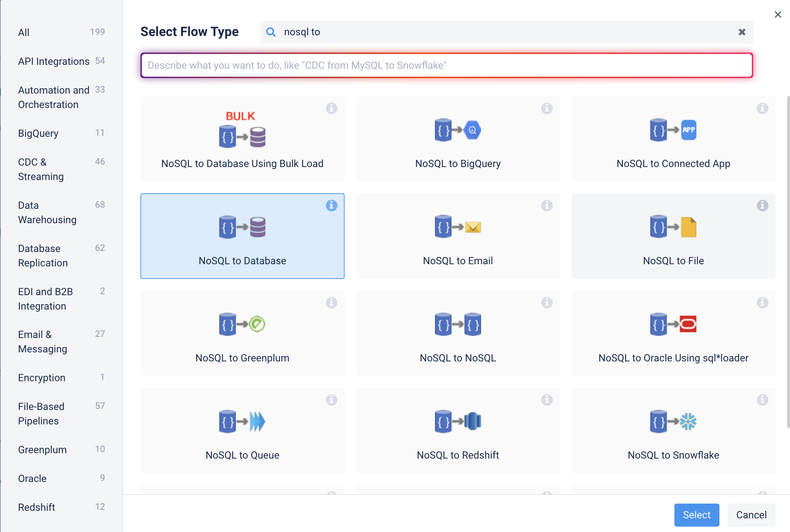Filter by BigQuery category
Viewport: 790px width, 532px height.
click(61, 133)
